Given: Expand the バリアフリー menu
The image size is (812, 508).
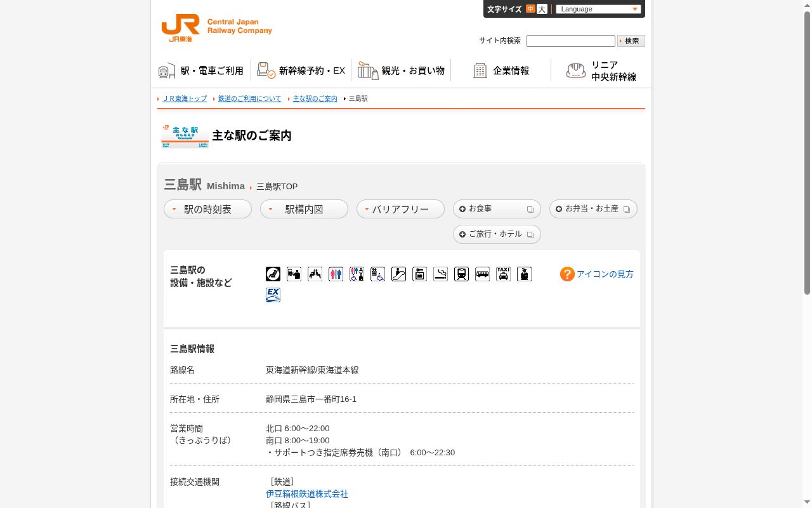Looking at the screenshot, I should pos(400,209).
